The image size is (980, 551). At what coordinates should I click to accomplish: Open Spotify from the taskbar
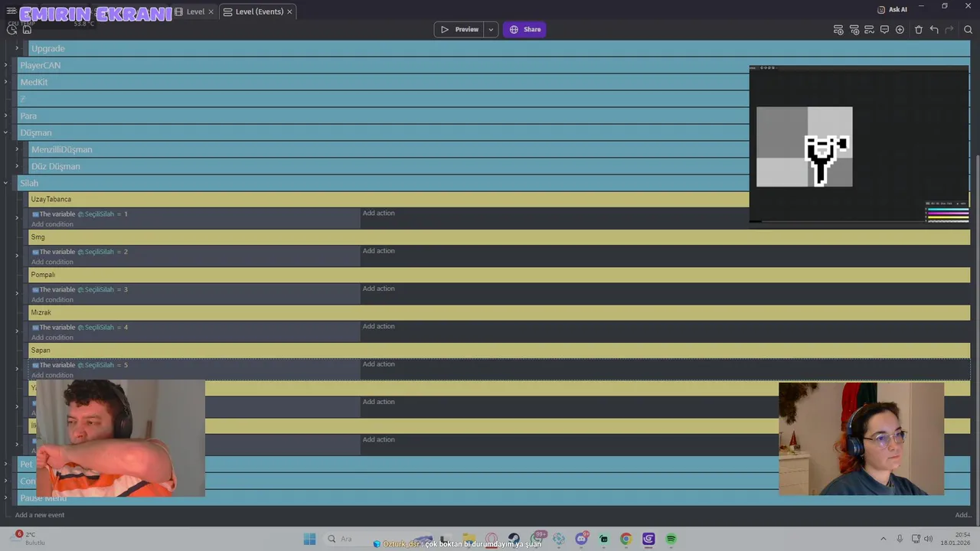[x=671, y=539]
